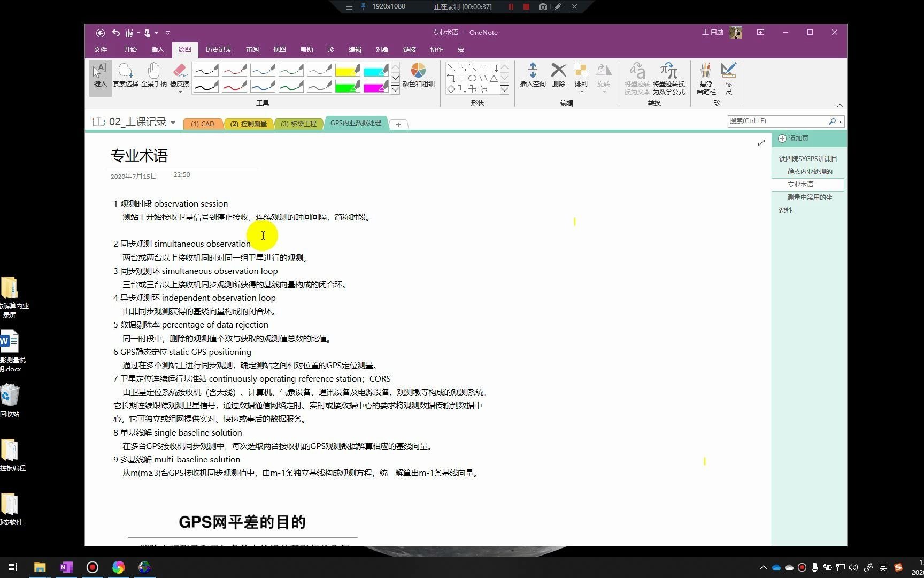Switch to the 开始 Home ribbon tab
Viewport: 924px width, 578px height.
130,49
